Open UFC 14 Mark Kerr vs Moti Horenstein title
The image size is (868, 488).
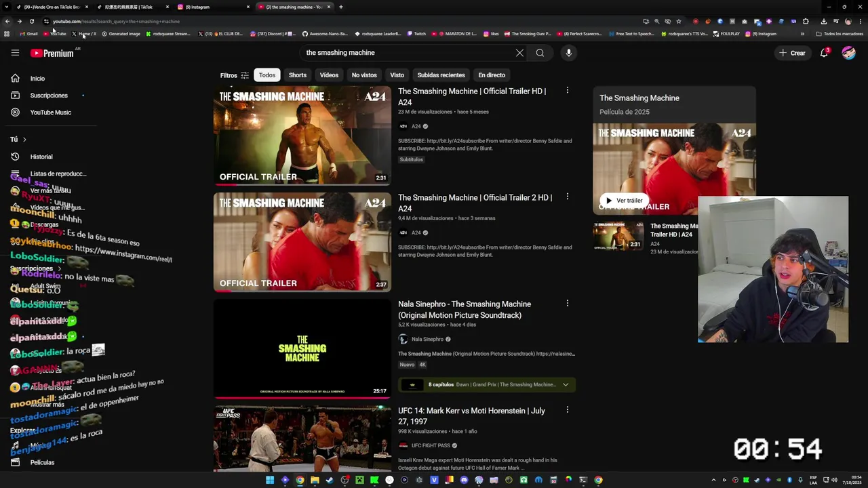(x=471, y=415)
